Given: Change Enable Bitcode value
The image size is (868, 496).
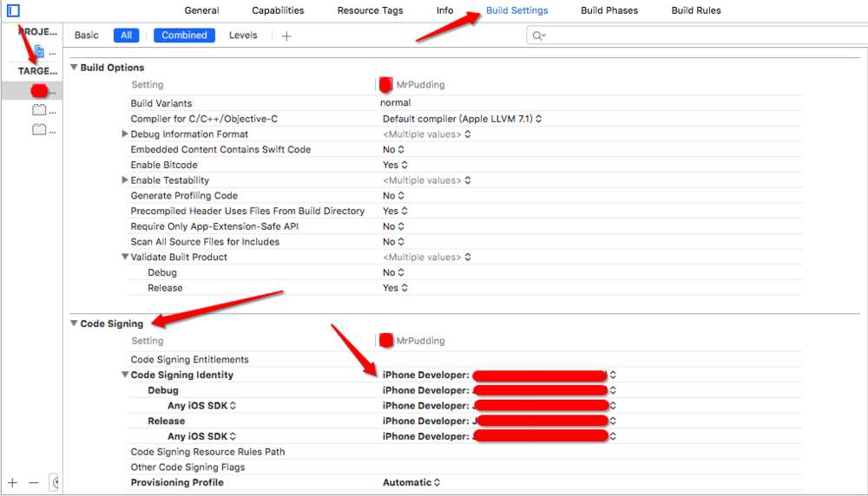Looking at the screenshot, I should tap(395, 165).
